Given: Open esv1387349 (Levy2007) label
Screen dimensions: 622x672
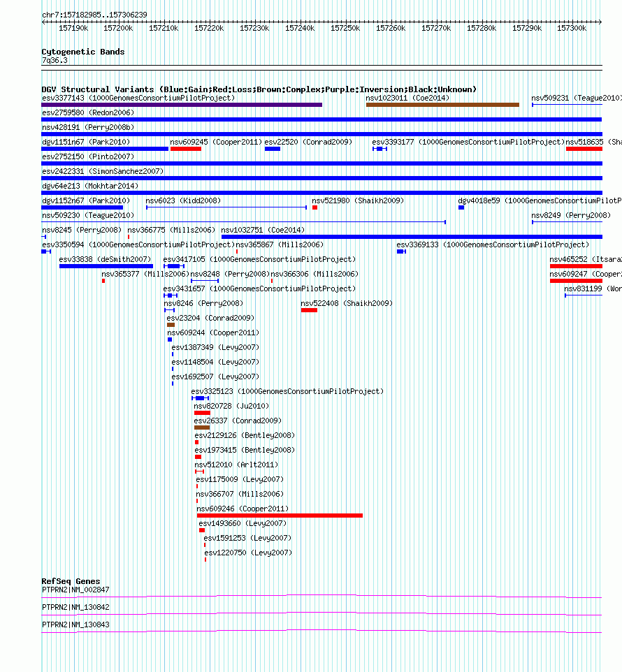Looking at the screenshot, I should coord(215,347).
